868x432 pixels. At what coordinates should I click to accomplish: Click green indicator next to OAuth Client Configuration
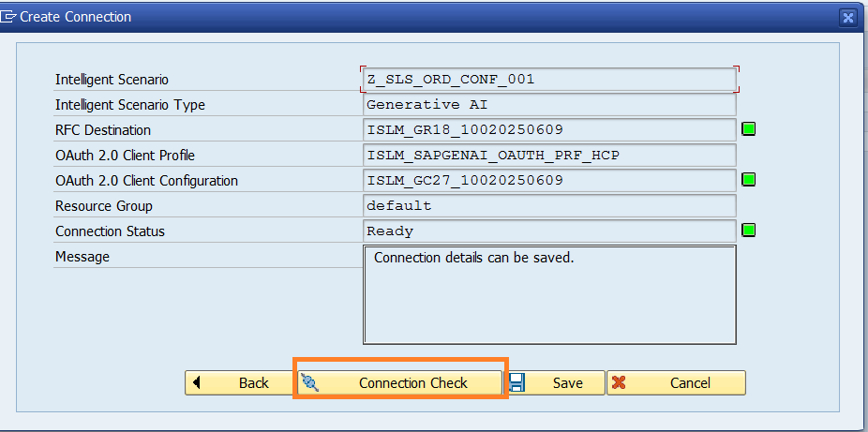[x=748, y=179]
